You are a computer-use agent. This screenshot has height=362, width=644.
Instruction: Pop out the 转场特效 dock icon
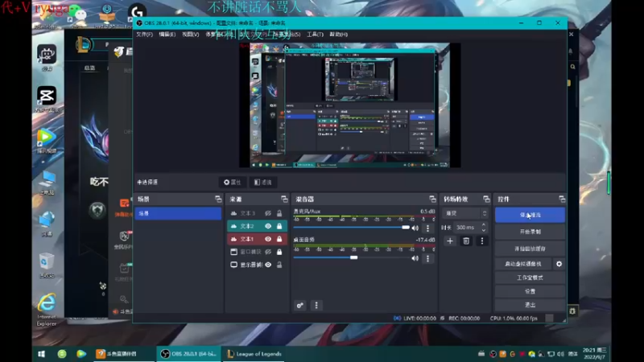click(486, 199)
